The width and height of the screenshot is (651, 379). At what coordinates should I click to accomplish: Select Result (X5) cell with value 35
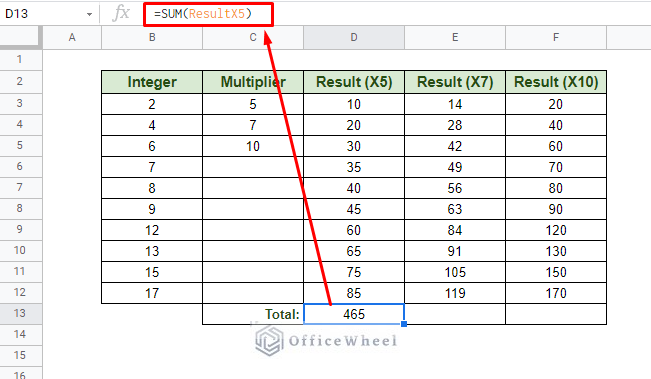[x=354, y=167]
